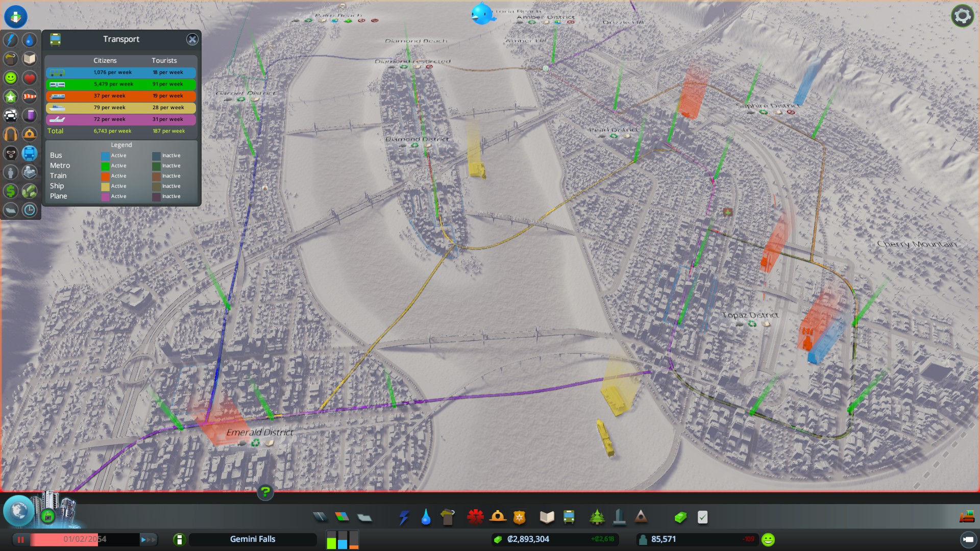980x551 pixels.
Task: Click simulation speed arrows control
Action: click(x=148, y=539)
